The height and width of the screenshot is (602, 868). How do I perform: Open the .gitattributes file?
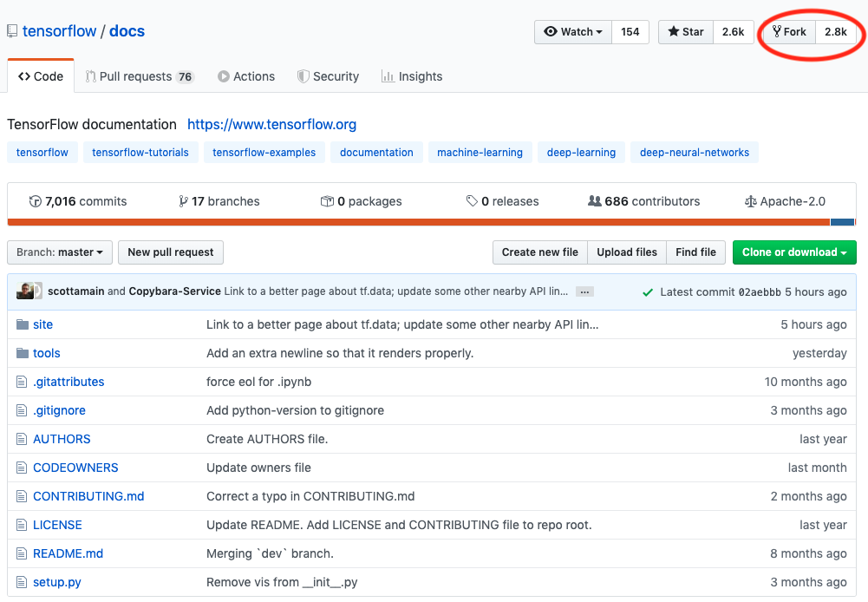point(69,383)
